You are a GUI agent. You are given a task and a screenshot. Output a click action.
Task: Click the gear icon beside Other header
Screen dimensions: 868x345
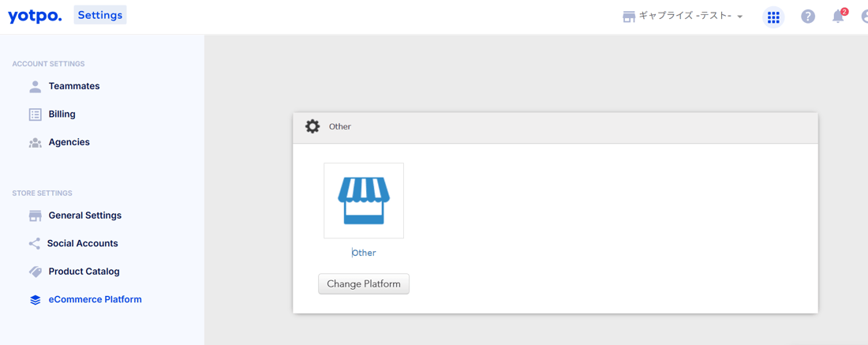click(312, 126)
